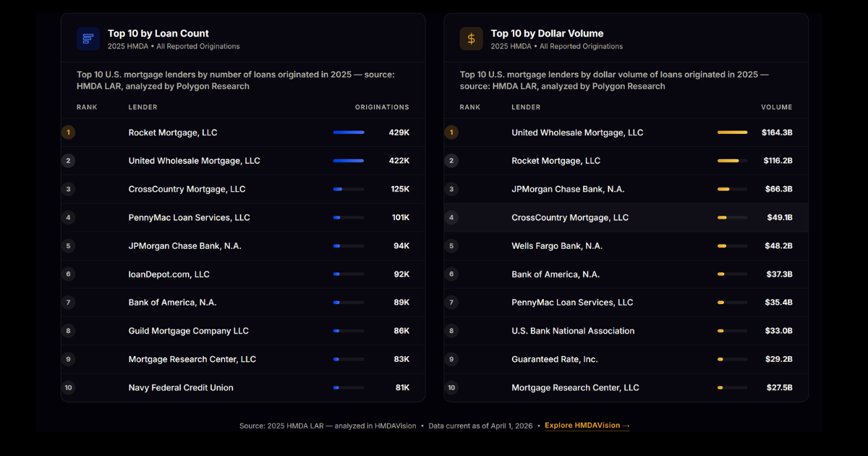Sort by the RANK column in the left table
868x456 pixels.
tap(87, 106)
